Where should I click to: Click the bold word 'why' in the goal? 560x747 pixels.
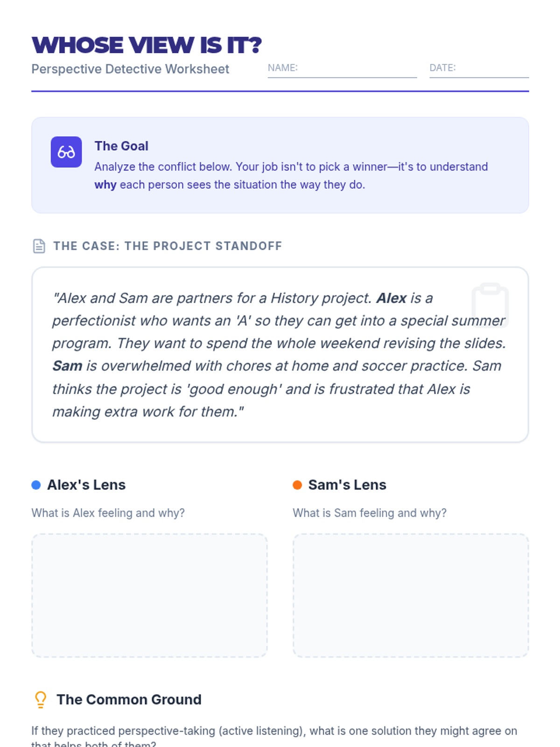click(x=105, y=185)
